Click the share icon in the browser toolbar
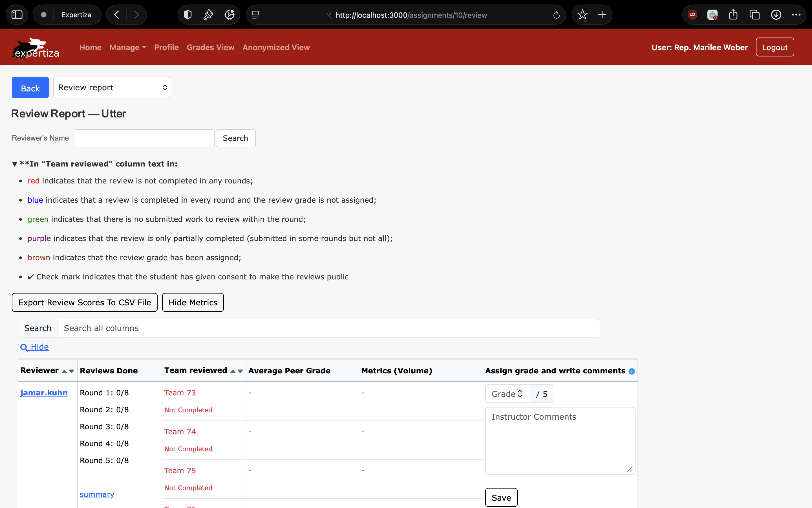Viewport: 812px width, 508px height. 733,15
